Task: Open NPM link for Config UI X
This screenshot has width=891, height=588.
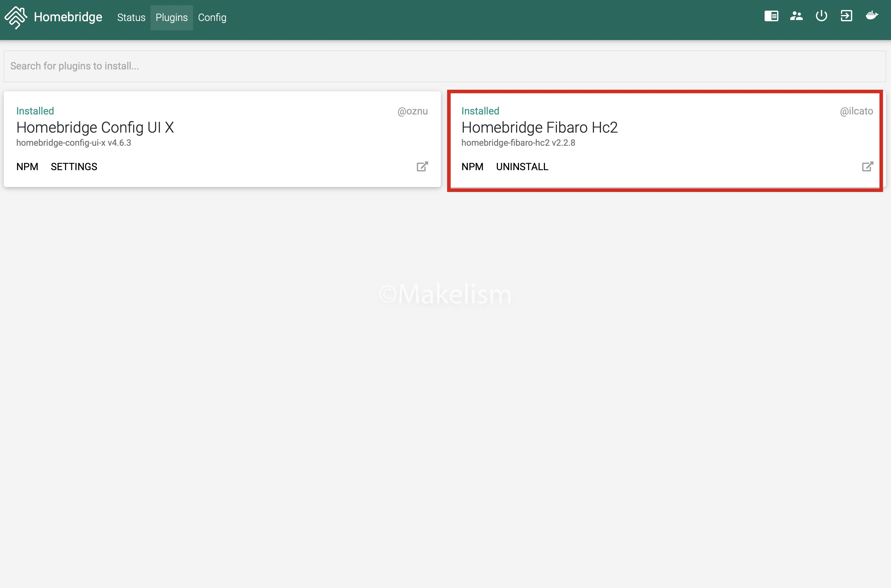Action: pyautogui.click(x=28, y=167)
